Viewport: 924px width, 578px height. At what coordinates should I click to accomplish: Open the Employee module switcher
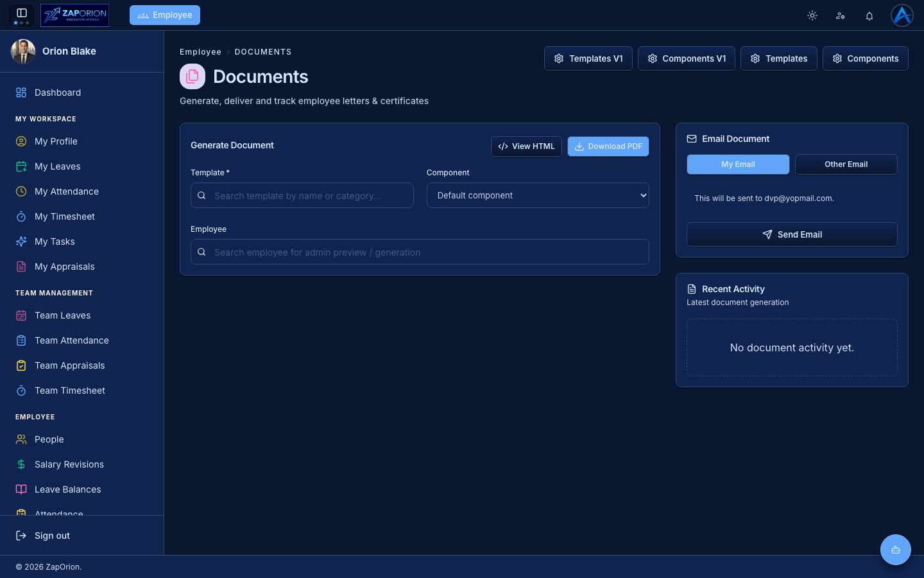165,15
